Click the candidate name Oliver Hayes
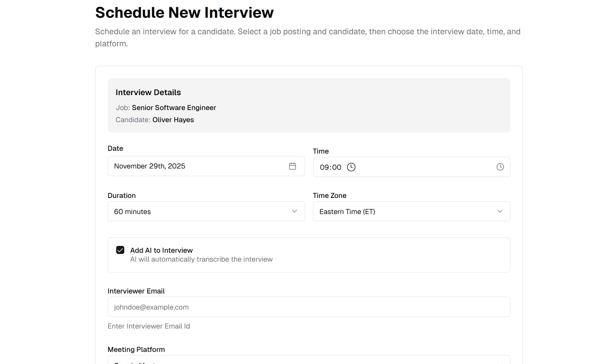Image resolution: width=604 pixels, height=364 pixels. [x=173, y=120]
